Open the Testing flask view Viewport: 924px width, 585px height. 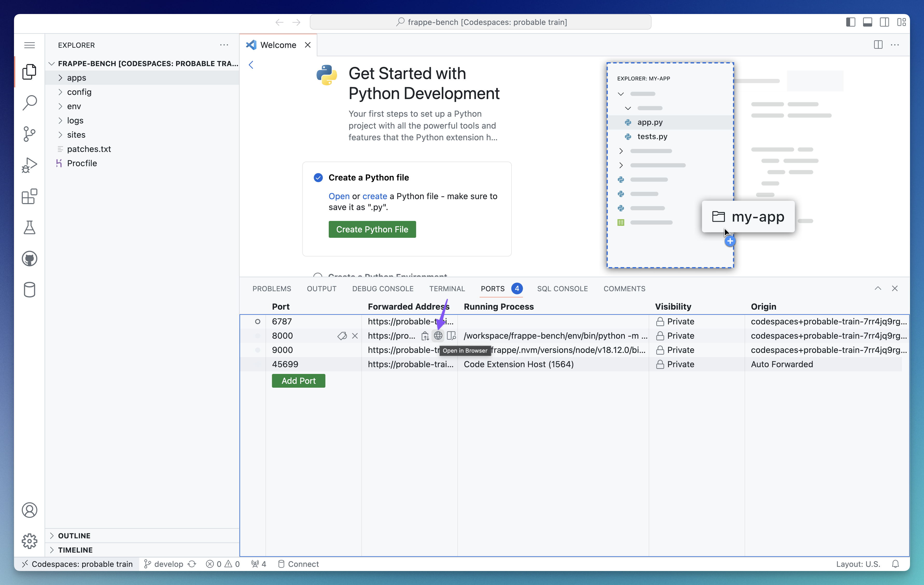coord(30,228)
